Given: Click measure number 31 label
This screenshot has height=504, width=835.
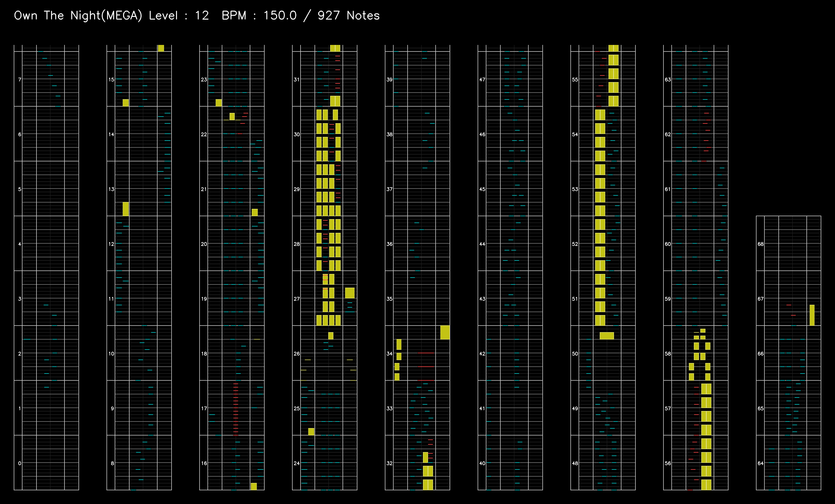Looking at the screenshot, I should coord(297,80).
